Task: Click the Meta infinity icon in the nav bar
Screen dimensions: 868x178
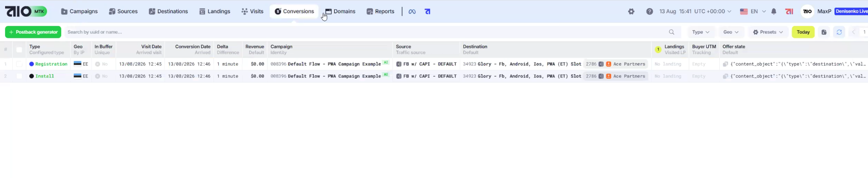Action: [x=412, y=11]
